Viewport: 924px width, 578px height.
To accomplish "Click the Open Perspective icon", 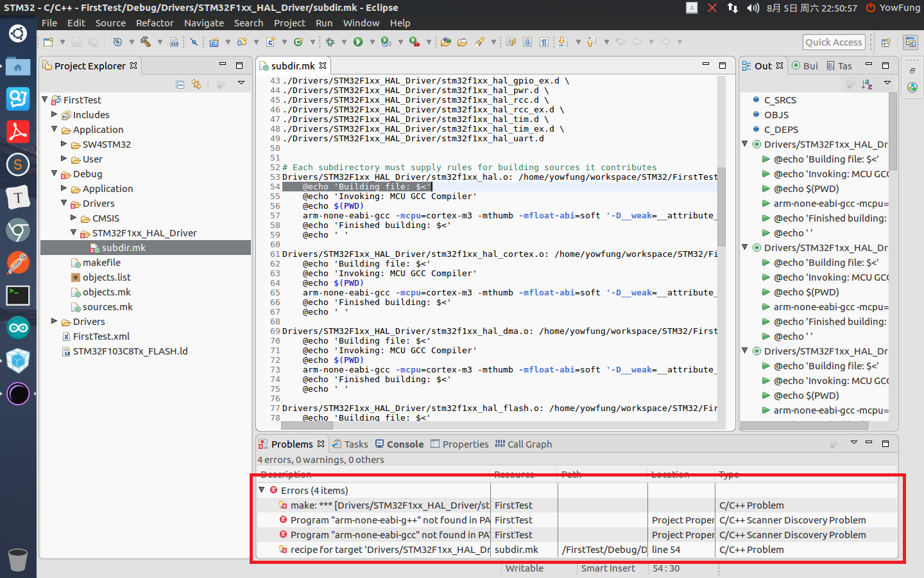I will click(886, 42).
